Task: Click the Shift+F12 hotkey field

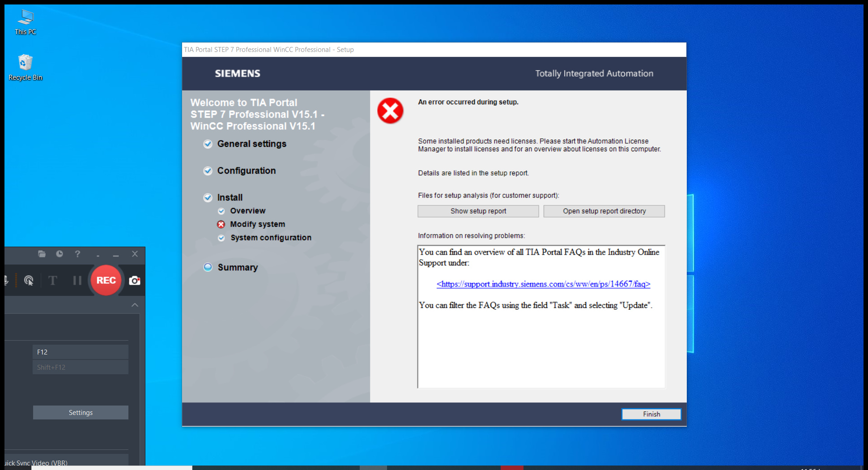Action: coord(81,367)
